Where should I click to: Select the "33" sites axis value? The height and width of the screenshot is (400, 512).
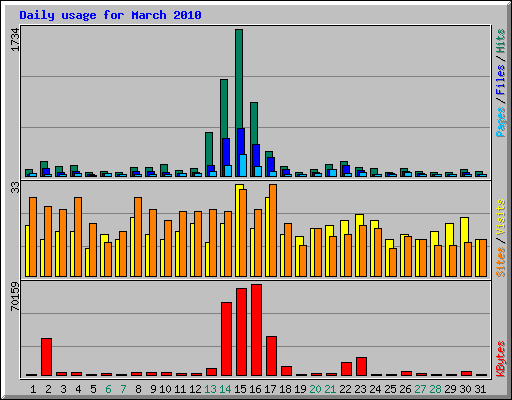click(x=15, y=188)
